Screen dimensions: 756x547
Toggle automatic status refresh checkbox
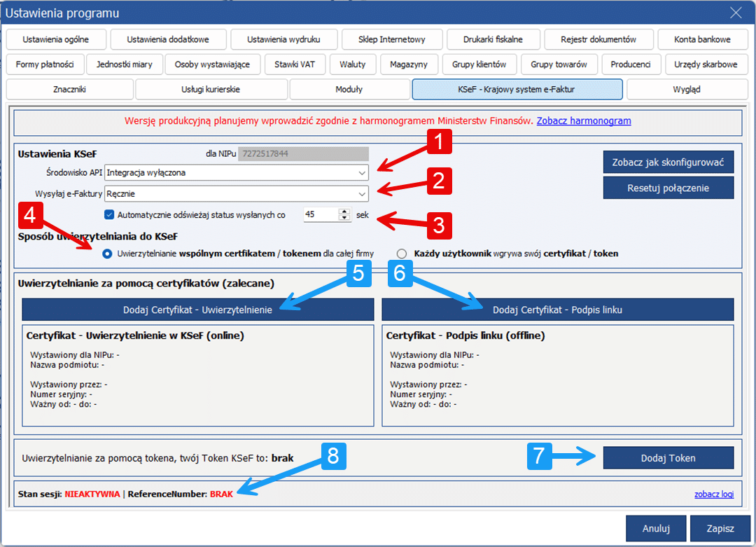(109, 215)
